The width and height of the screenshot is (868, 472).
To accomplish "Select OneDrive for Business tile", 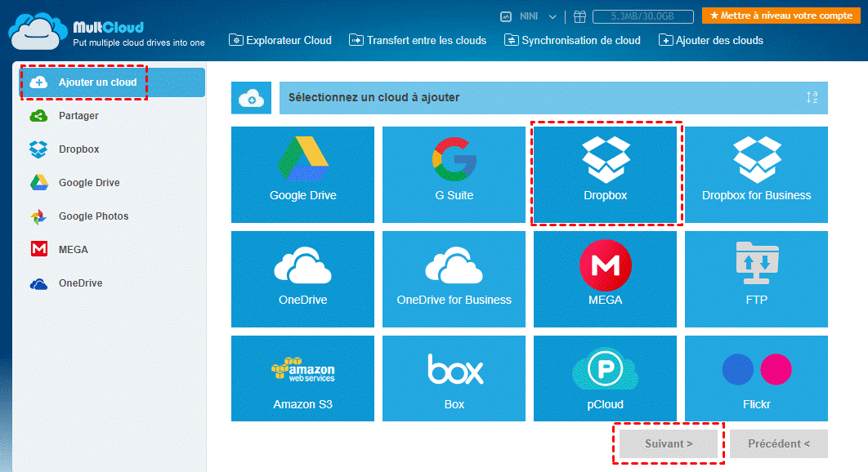I will click(454, 279).
